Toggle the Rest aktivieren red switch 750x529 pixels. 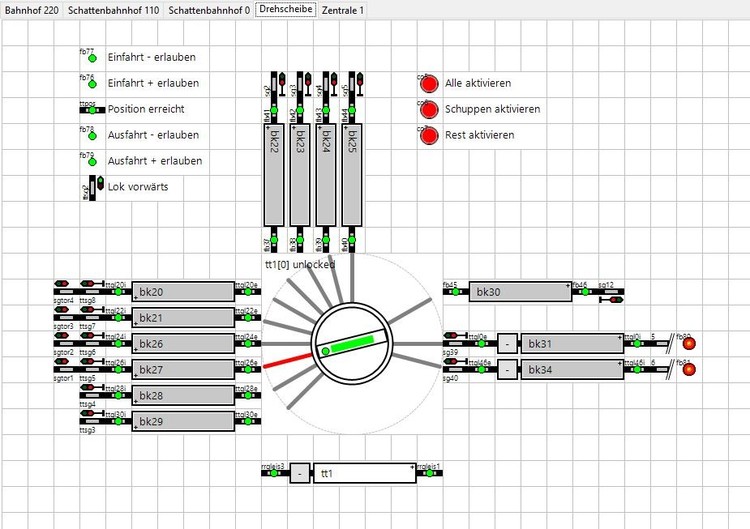pos(429,135)
